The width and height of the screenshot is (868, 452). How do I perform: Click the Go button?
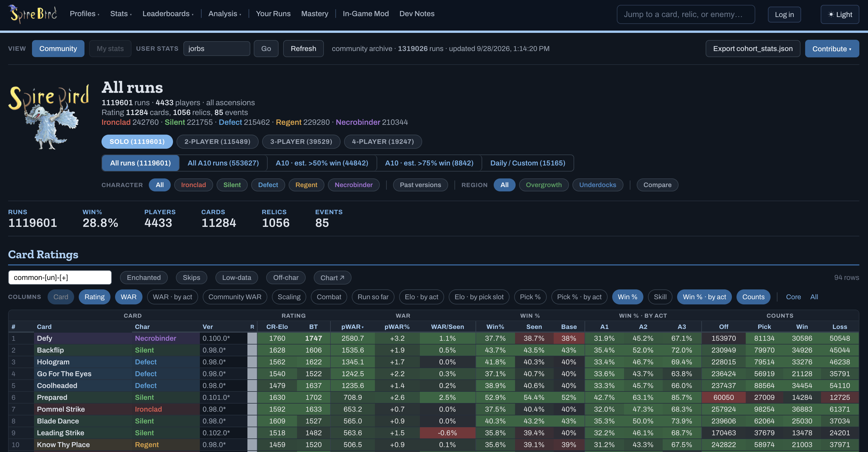click(266, 48)
